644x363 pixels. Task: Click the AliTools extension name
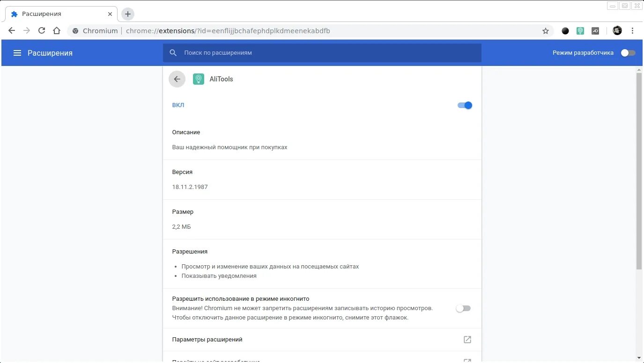coord(221,79)
